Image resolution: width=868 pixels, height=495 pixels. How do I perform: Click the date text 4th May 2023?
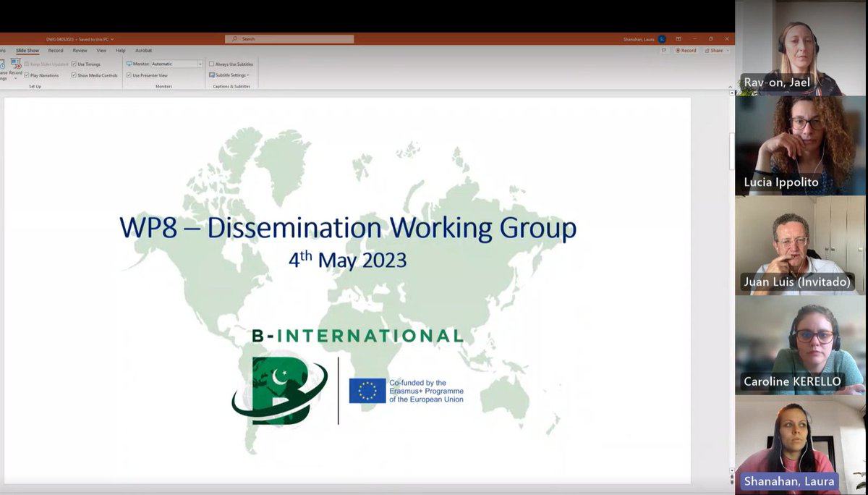[x=348, y=259]
